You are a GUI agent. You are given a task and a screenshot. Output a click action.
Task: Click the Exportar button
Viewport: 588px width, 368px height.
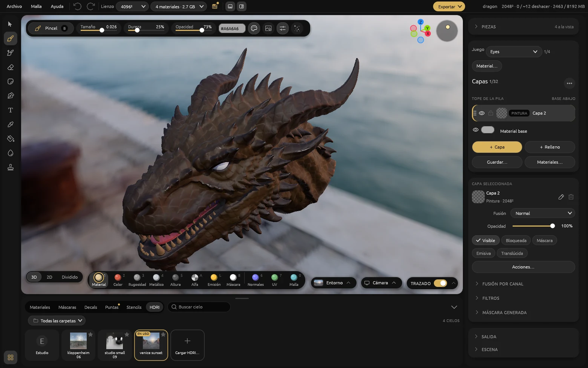coord(449,6)
